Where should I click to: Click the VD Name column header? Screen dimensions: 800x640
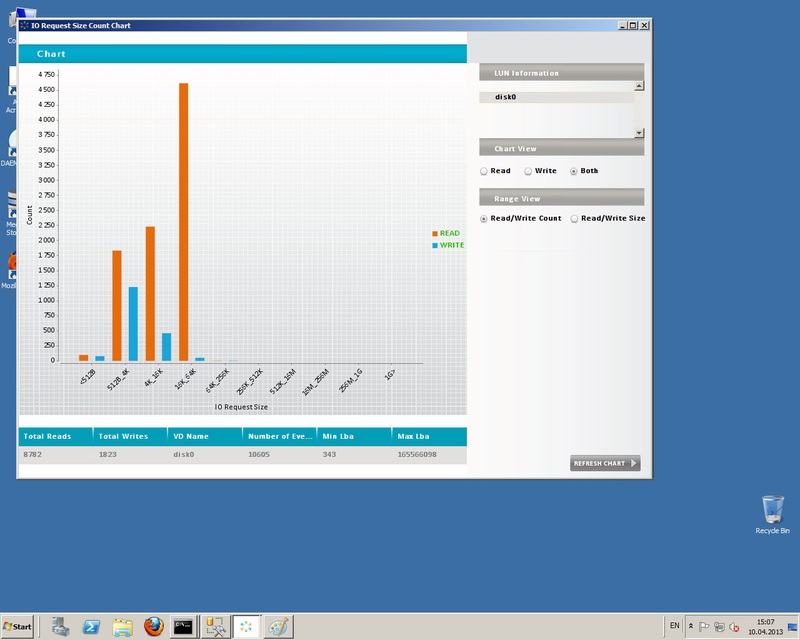tap(205, 436)
